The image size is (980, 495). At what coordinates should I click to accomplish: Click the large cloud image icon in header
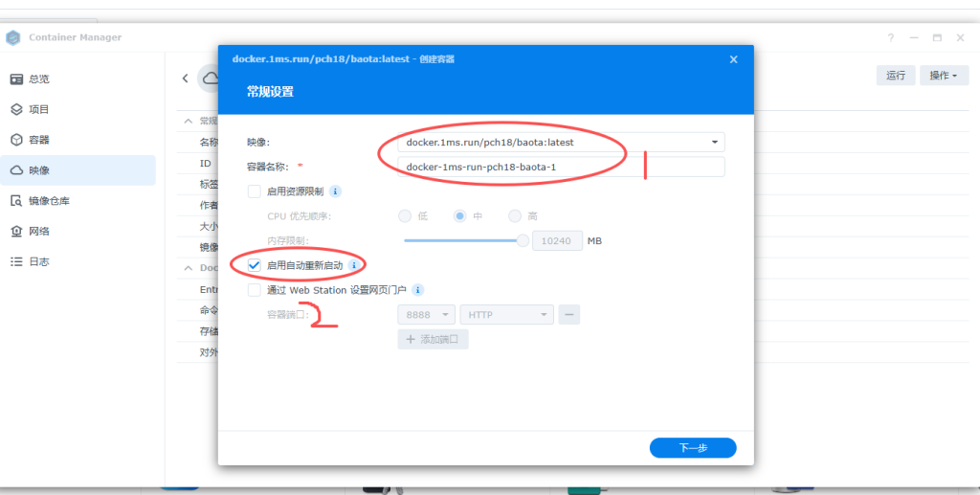point(208,79)
